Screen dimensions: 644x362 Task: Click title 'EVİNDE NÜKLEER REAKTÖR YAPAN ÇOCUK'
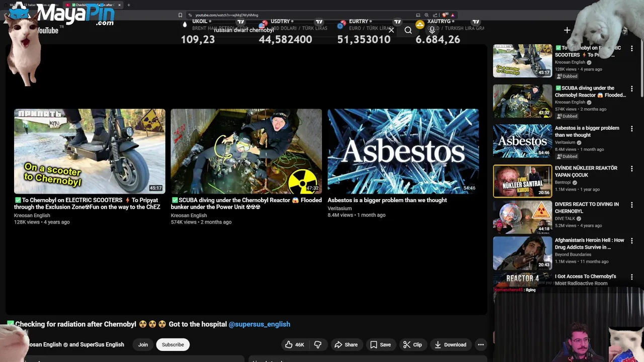coord(586,171)
